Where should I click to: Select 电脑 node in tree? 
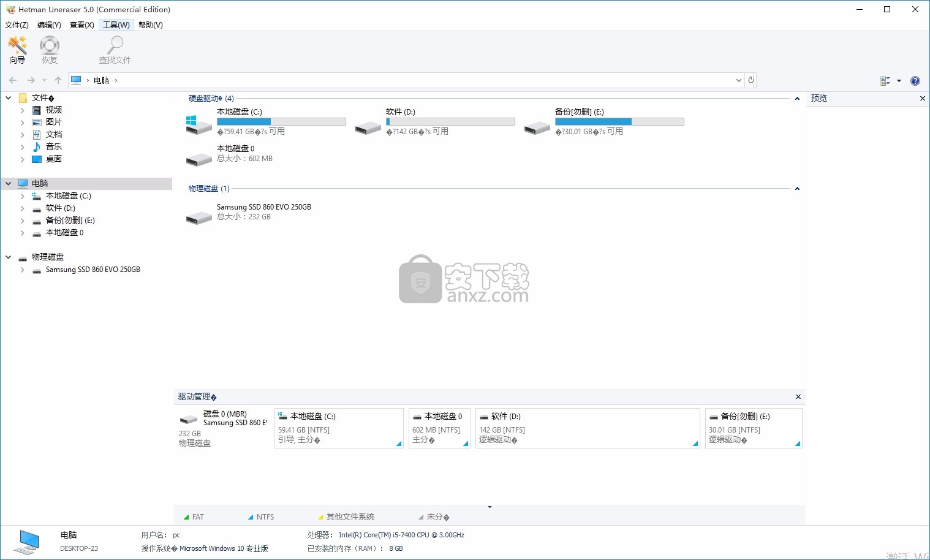[40, 183]
